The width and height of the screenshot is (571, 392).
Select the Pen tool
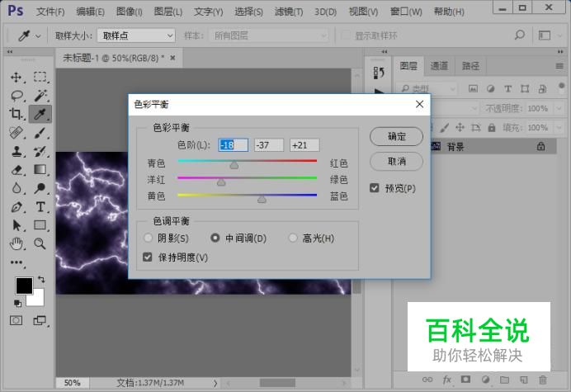[17, 207]
